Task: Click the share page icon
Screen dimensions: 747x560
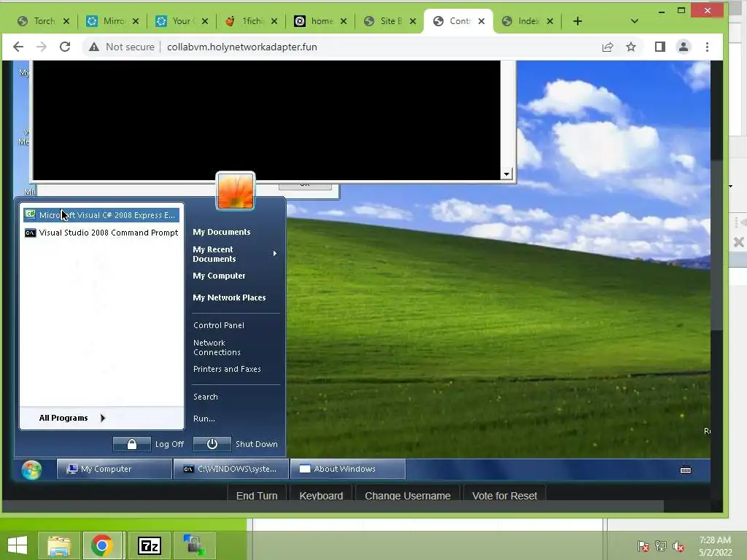Action: [608, 47]
